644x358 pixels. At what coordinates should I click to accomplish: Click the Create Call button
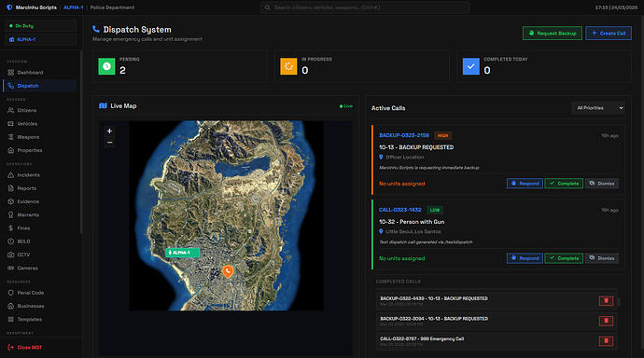click(609, 34)
